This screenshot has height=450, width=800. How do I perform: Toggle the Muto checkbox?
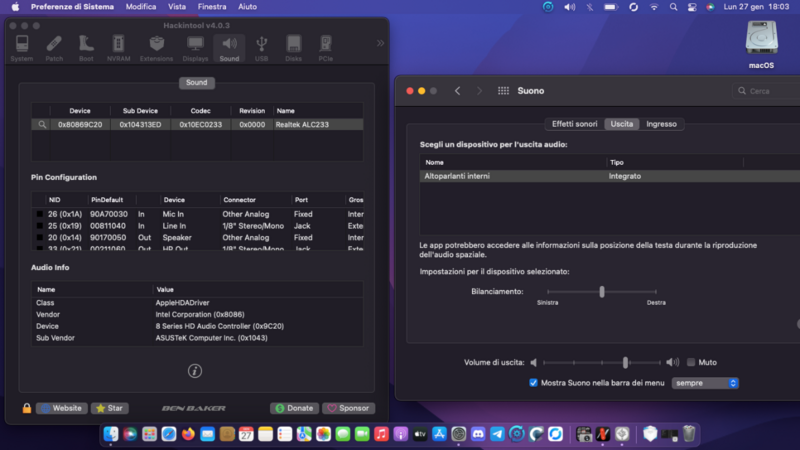(x=691, y=362)
